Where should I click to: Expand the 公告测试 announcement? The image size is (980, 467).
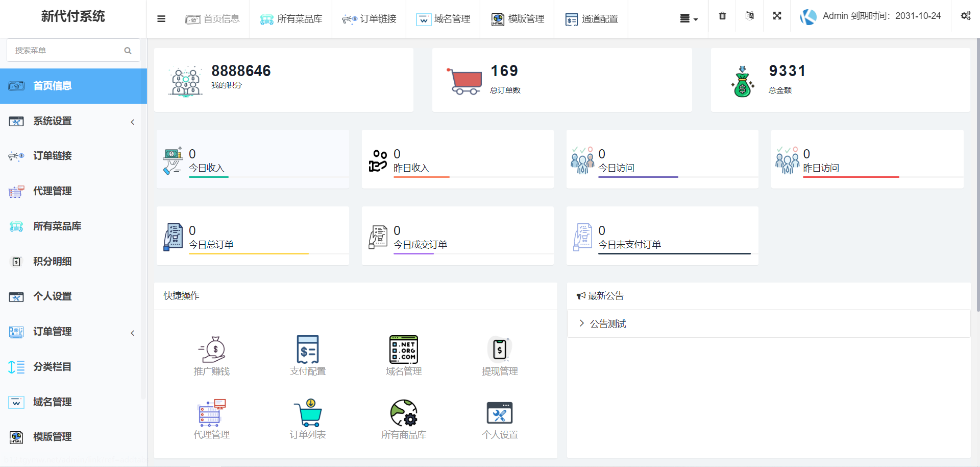point(607,324)
